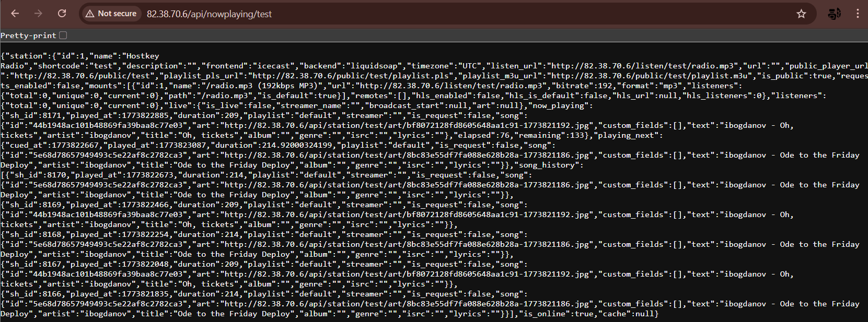The width and height of the screenshot is (868, 322).
Task: Enable the Pretty-print checkbox
Action: pos(63,35)
